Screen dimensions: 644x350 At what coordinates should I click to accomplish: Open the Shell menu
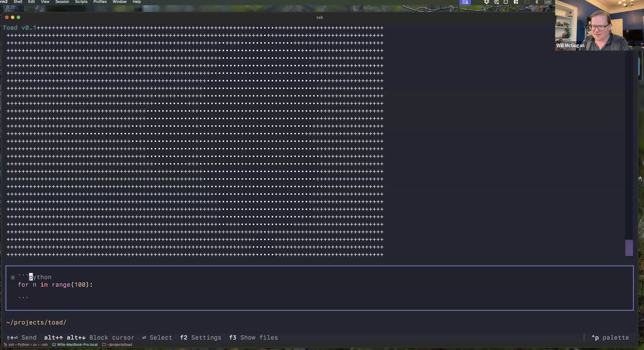(18, 2)
